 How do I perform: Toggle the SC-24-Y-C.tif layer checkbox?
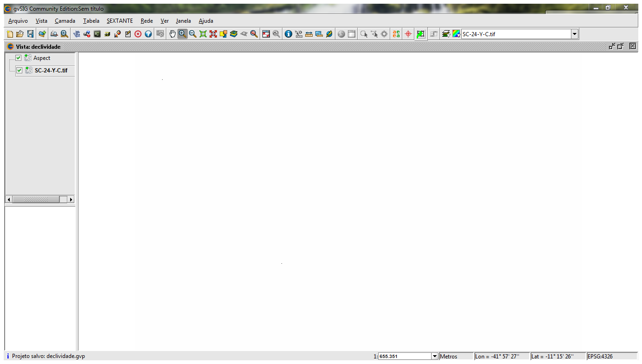click(x=20, y=71)
